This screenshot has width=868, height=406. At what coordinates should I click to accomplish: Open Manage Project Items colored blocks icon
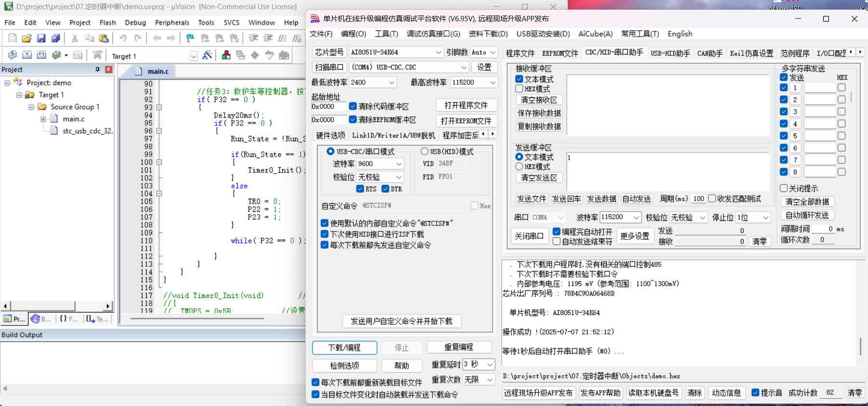tap(226, 55)
